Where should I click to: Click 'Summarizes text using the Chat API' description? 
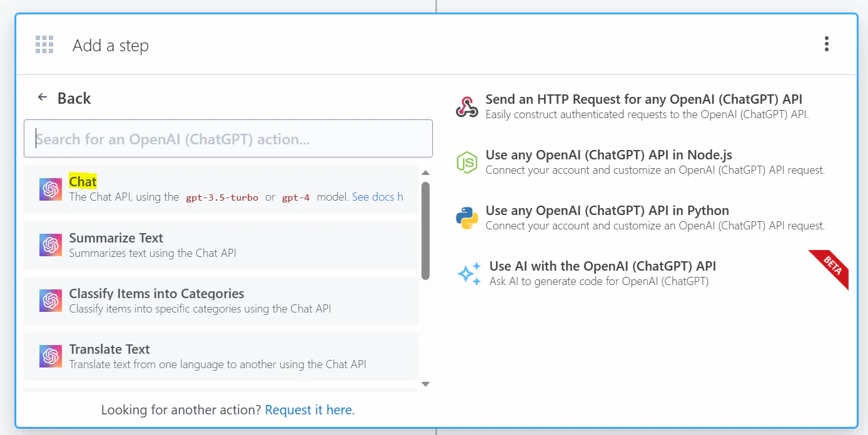click(153, 253)
